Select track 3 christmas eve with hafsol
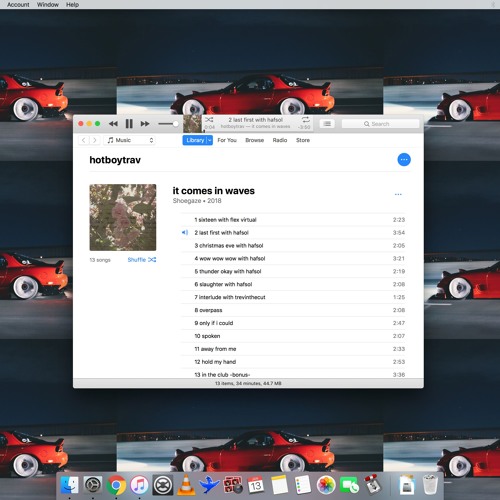Viewport: 500px width, 500px height. point(293,246)
